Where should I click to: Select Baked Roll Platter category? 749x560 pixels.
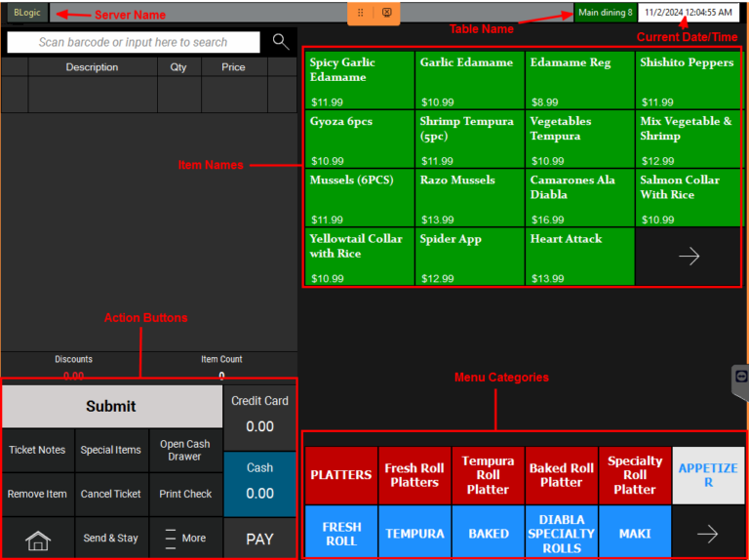coord(562,475)
